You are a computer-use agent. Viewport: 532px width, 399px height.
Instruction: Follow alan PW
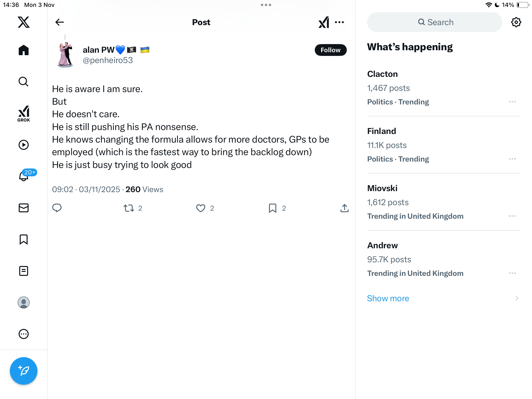(x=331, y=50)
